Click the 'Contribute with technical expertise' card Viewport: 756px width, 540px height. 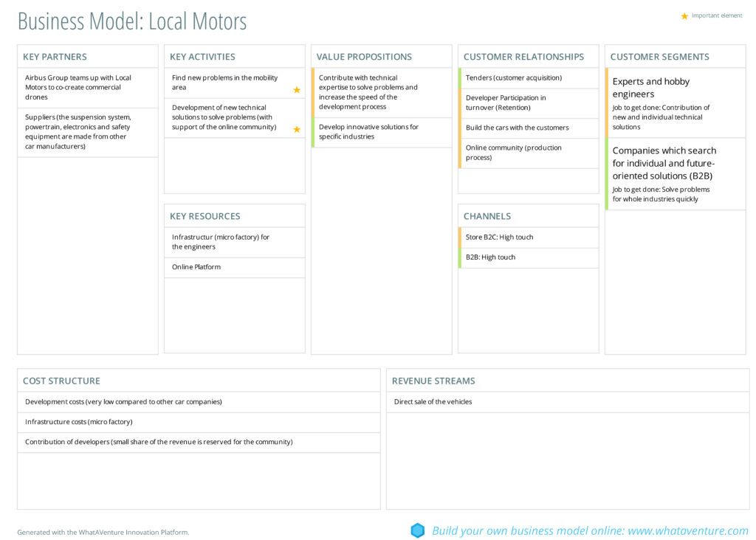click(382, 92)
